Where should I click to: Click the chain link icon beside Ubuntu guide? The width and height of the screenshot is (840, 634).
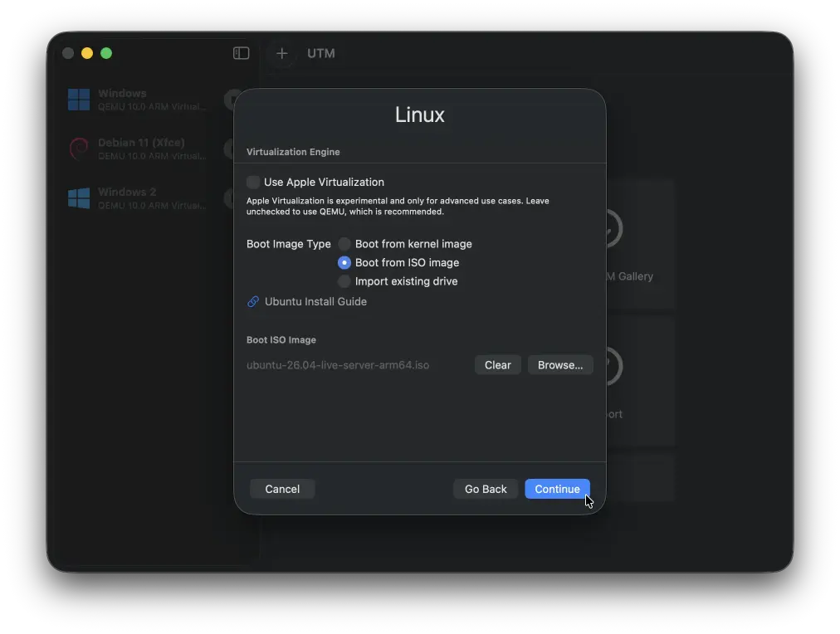253,301
